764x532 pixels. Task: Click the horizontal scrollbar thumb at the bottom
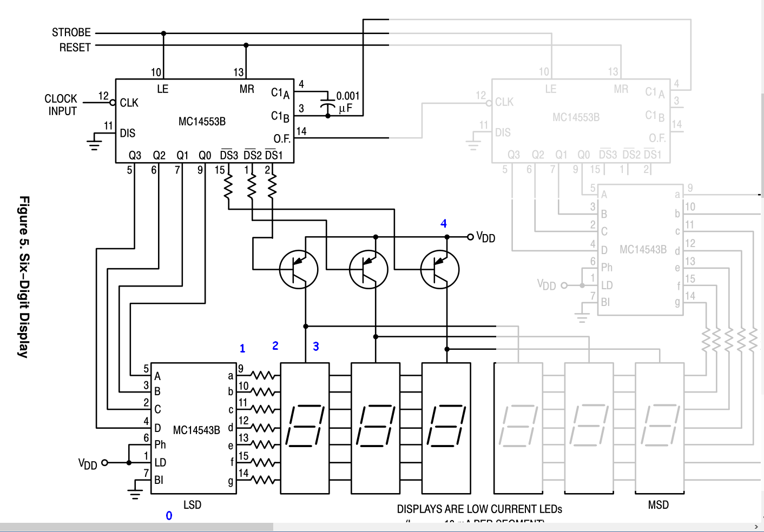click(136, 527)
